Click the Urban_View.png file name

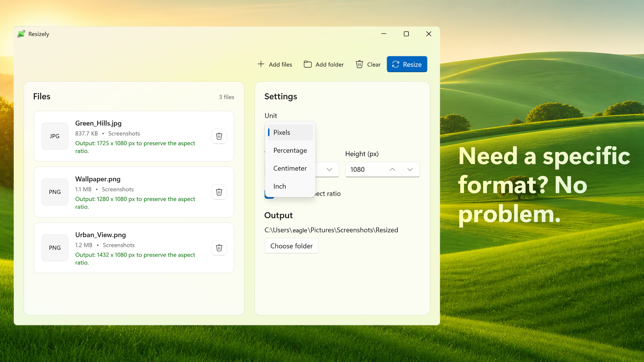tap(100, 235)
